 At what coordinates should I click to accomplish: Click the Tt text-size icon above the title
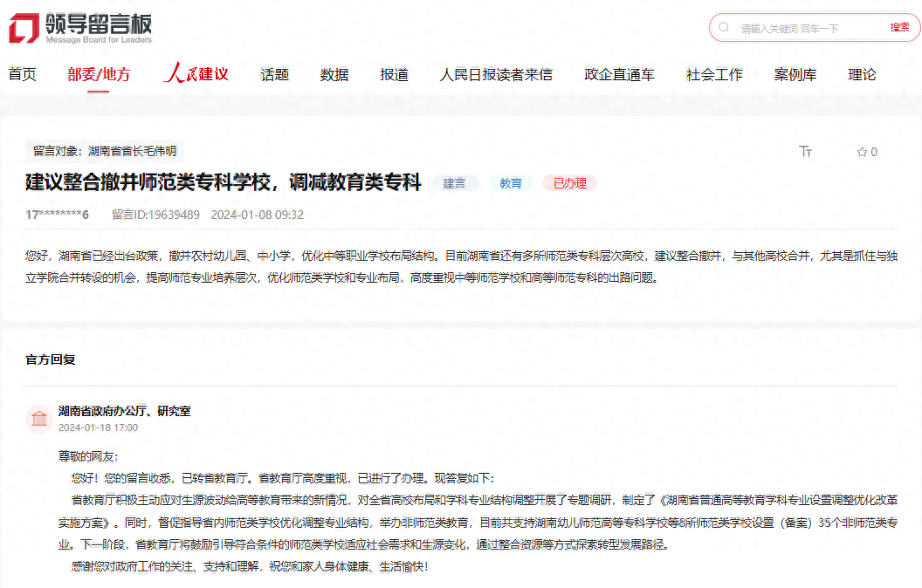[806, 151]
